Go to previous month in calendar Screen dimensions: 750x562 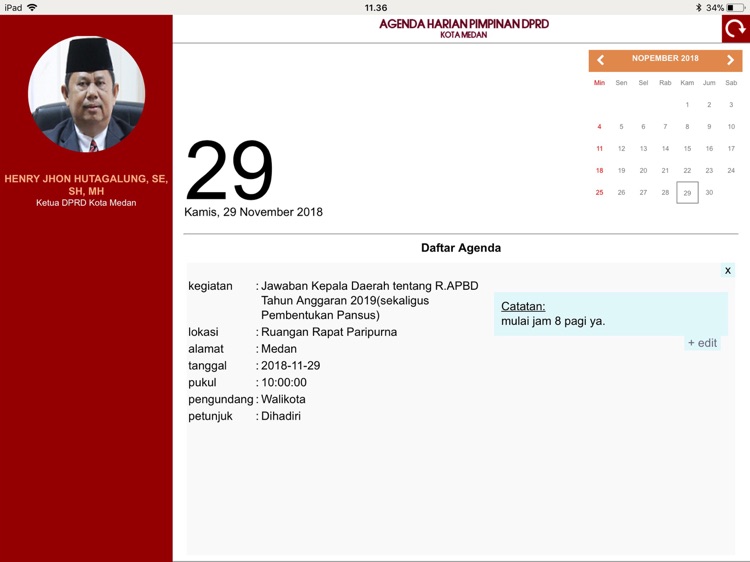pyautogui.click(x=601, y=60)
